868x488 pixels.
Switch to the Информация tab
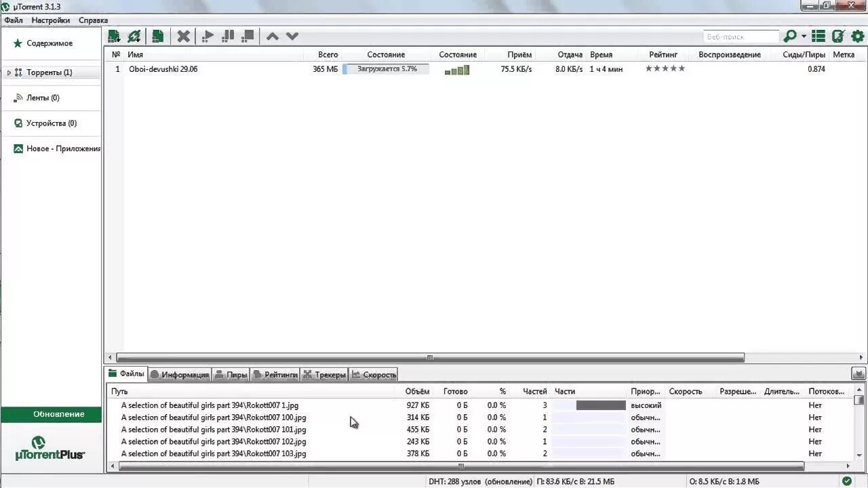pos(179,375)
